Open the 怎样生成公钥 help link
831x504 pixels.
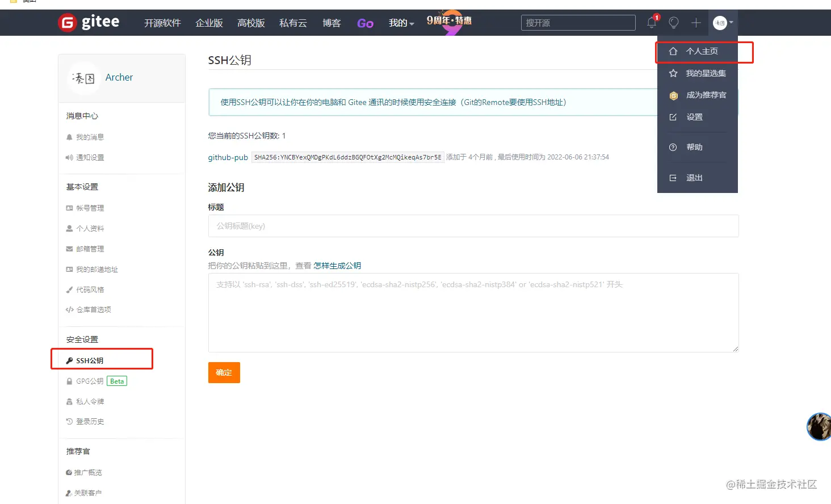[x=337, y=266]
